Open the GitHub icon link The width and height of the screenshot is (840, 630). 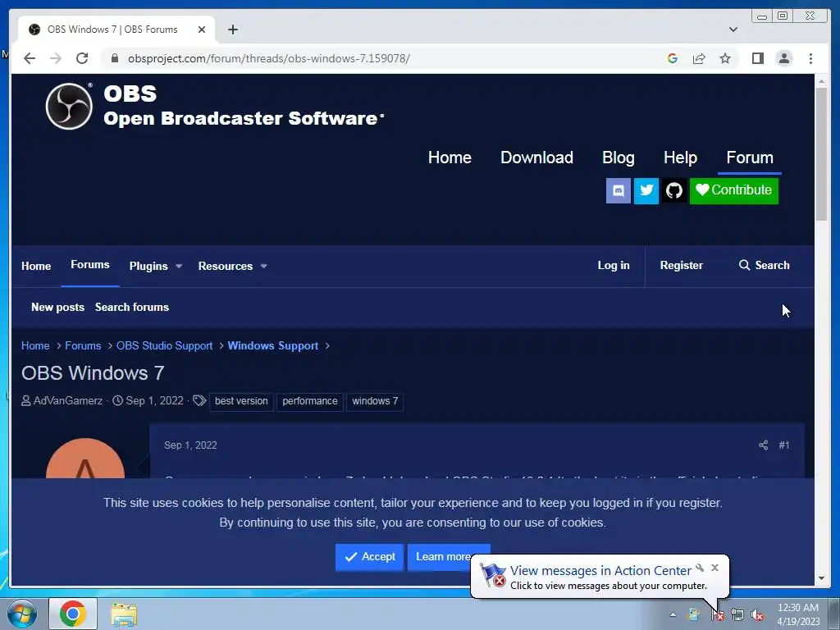pyautogui.click(x=674, y=190)
